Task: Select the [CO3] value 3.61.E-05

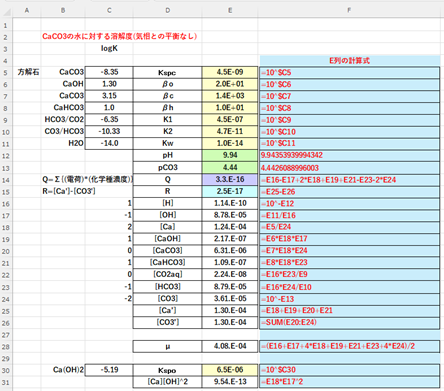Action: tap(230, 299)
